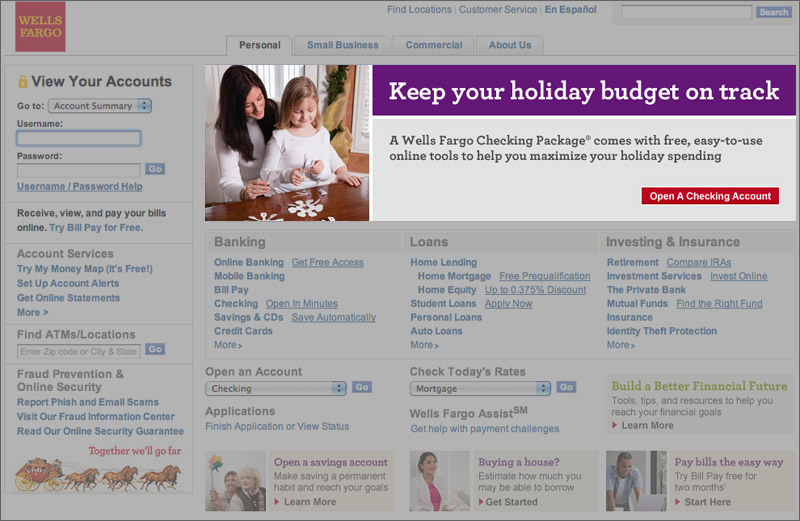
Task: Open Read Our Online Security Guarantee
Action: click(101, 431)
